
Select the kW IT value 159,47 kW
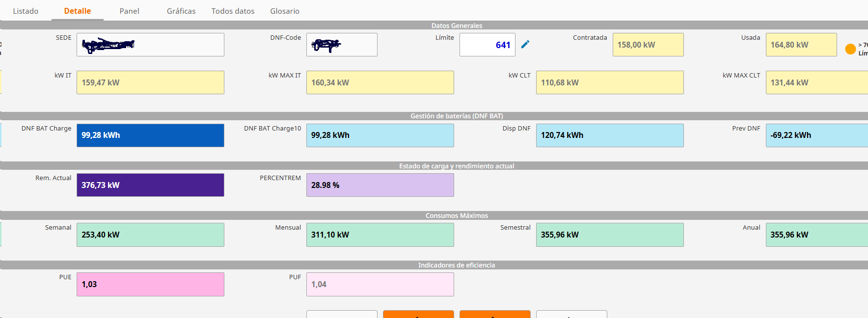150,82
